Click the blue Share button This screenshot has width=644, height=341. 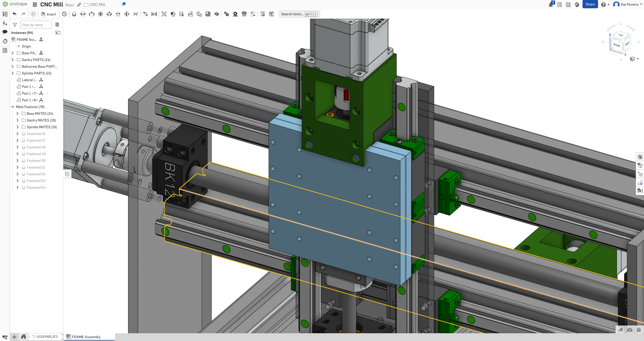pyautogui.click(x=590, y=4)
